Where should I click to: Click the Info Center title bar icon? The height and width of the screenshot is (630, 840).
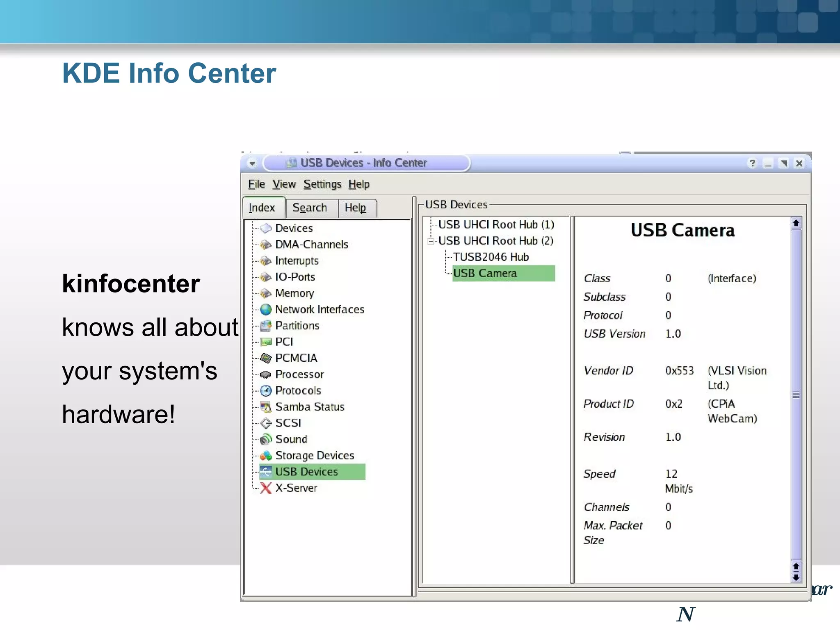(x=292, y=163)
